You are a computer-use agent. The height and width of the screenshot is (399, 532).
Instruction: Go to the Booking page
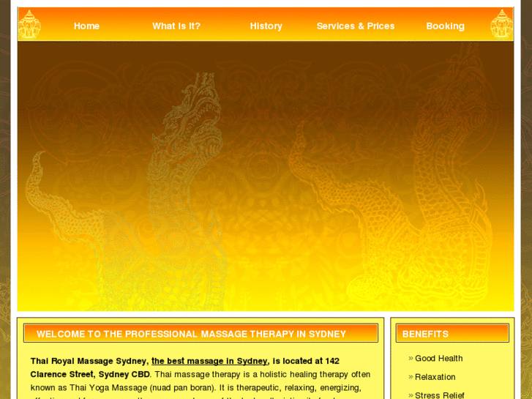tap(445, 26)
